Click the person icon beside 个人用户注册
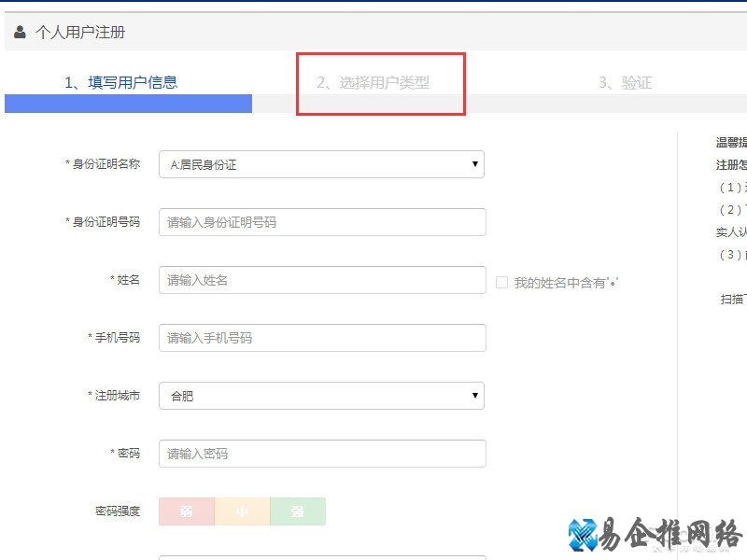This screenshot has width=747, height=560. click(20, 32)
